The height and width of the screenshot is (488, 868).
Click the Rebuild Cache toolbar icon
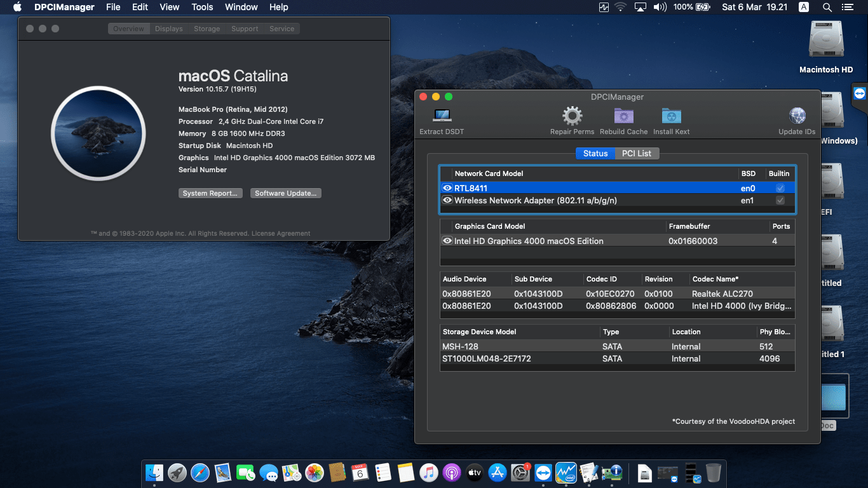[x=624, y=116]
